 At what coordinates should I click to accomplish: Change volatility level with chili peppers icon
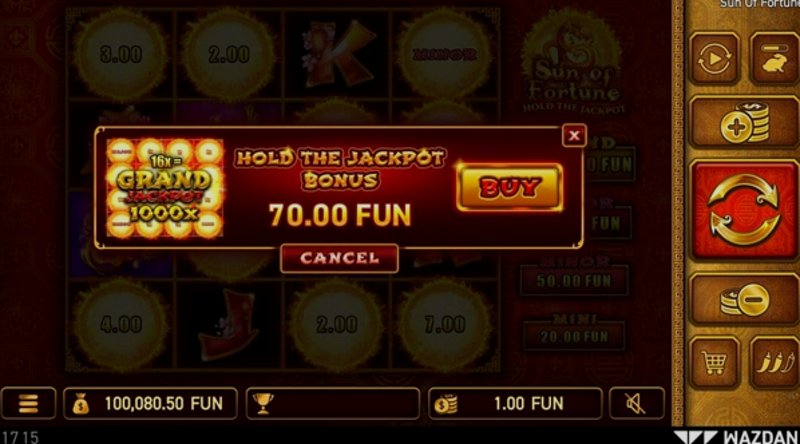[x=774, y=363]
